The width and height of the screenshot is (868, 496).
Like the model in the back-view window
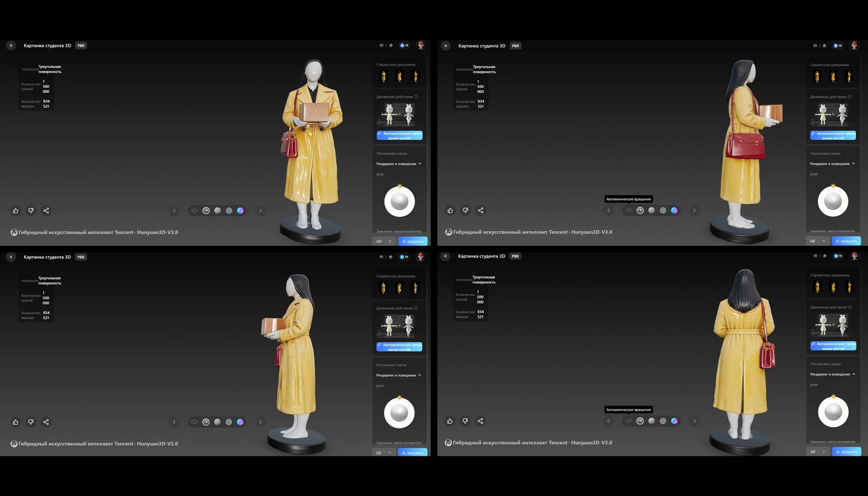click(x=450, y=421)
